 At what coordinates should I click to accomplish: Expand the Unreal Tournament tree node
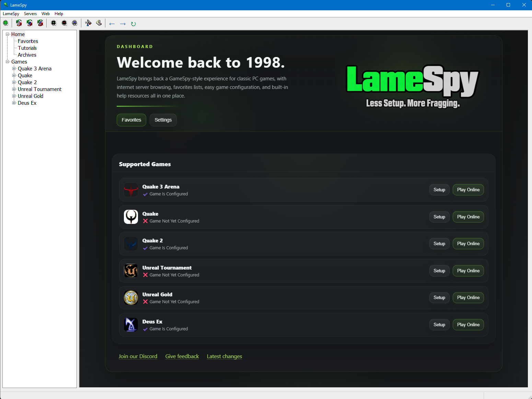(14, 89)
